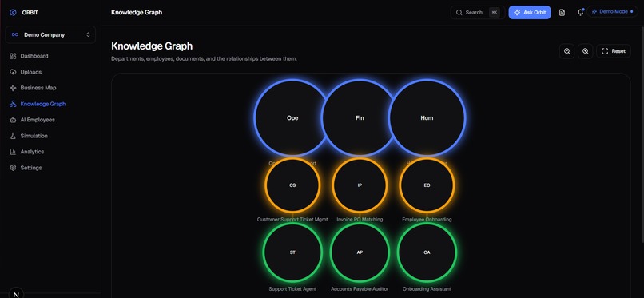Viewport: 644px width, 298px height.
Task: Click the Orbit logo icon
Action: click(13, 12)
